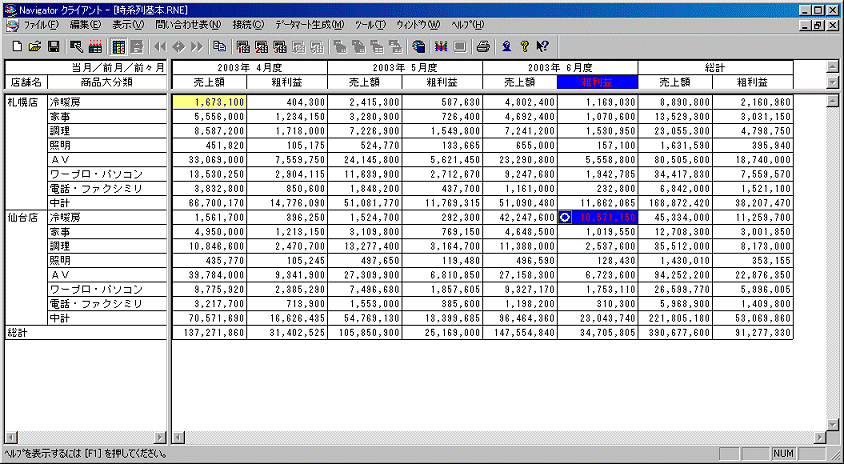The width and height of the screenshot is (844, 464).
Task: Open the 接続(C) menu
Action: [x=248, y=25]
